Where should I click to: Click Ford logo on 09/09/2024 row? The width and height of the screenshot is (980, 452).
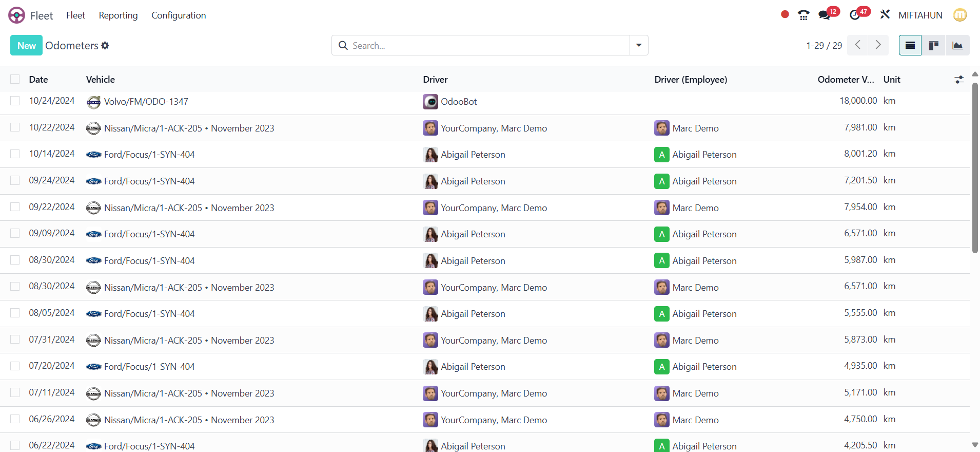point(93,234)
